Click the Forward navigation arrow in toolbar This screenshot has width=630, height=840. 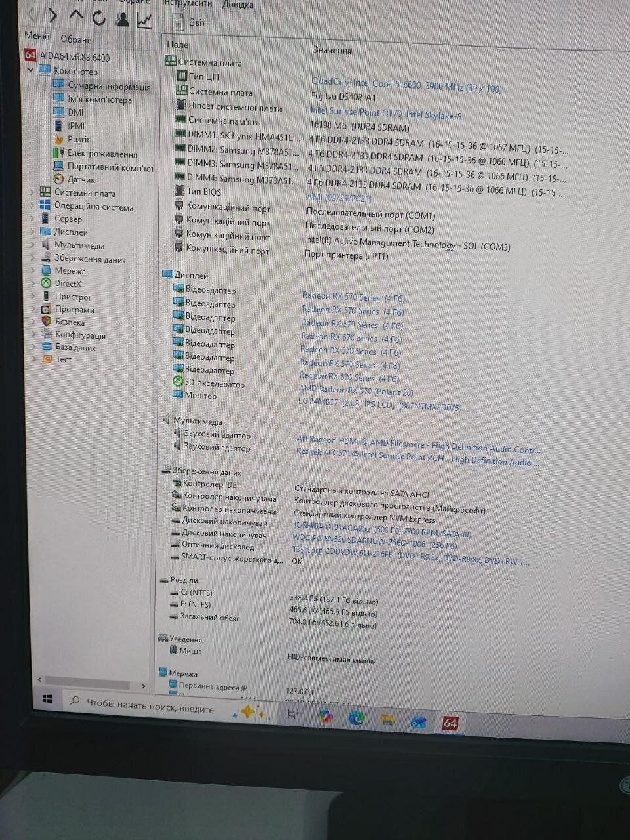pos(53,16)
